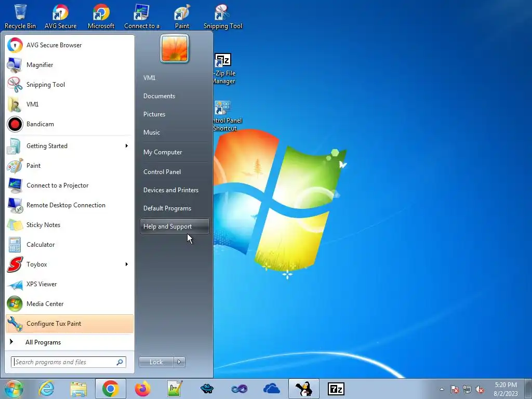This screenshot has height=399, width=532.
Task: Select the AVG Secure desktop shortcut
Action: (60, 16)
